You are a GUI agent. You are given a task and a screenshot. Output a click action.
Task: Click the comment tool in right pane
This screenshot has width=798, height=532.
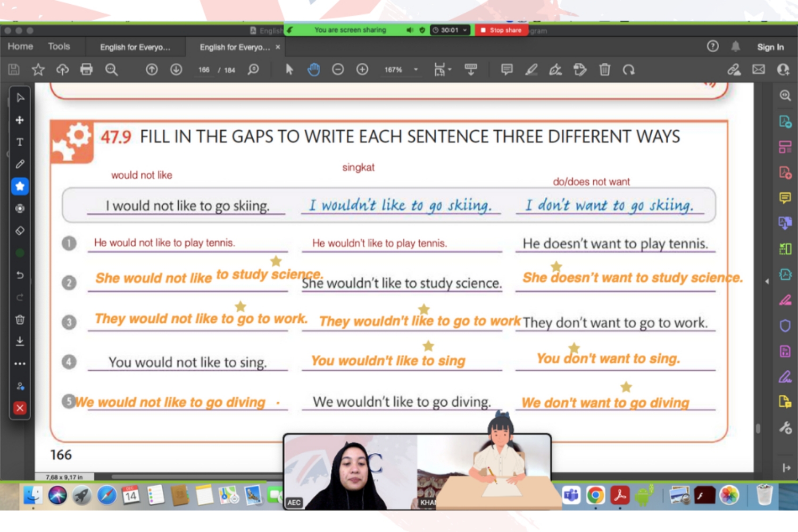pyautogui.click(x=785, y=198)
